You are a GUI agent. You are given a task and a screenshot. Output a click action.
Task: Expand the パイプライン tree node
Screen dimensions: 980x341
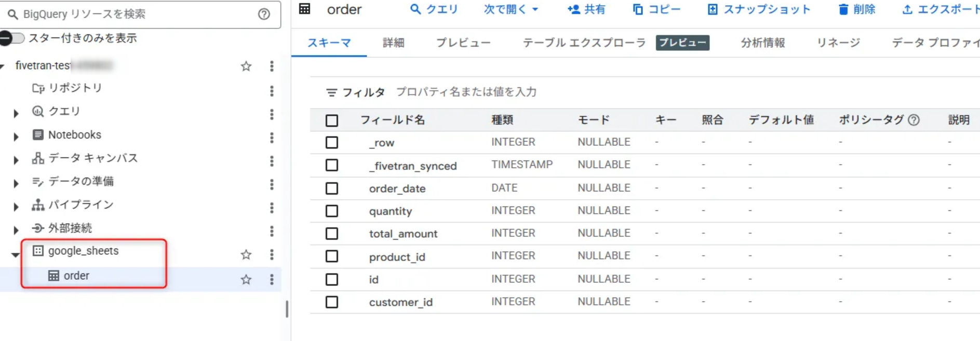[x=16, y=207]
